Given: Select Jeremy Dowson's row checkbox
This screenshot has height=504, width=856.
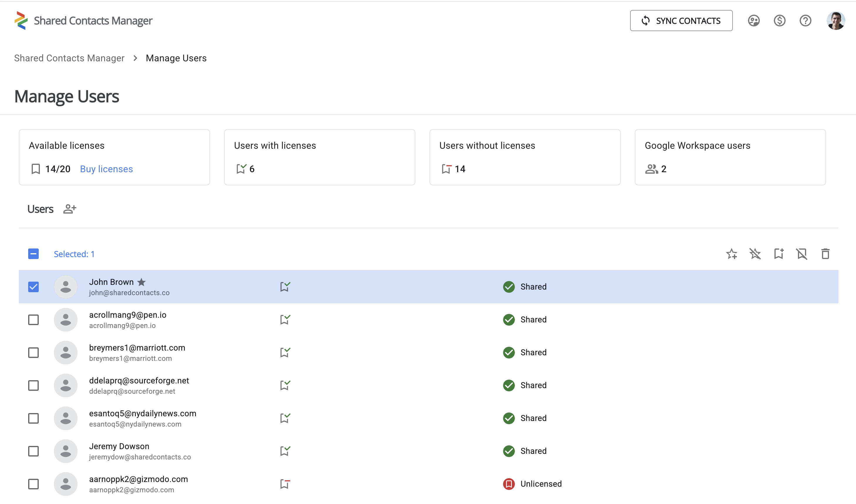Looking at the screenshot, I should (33, 451).
